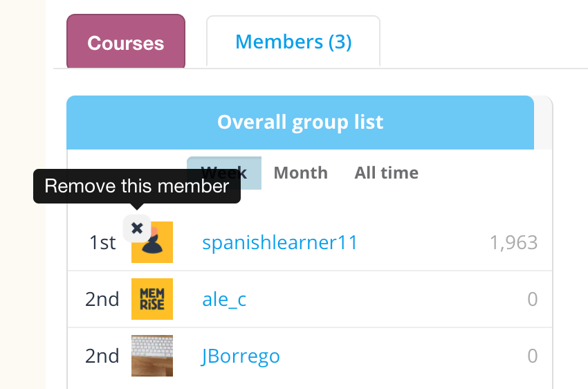This screenshot has height=389, width=588.
Task: Open spanishlearner11's profile link
Action: pyautogui.click(x=279, y=243)
